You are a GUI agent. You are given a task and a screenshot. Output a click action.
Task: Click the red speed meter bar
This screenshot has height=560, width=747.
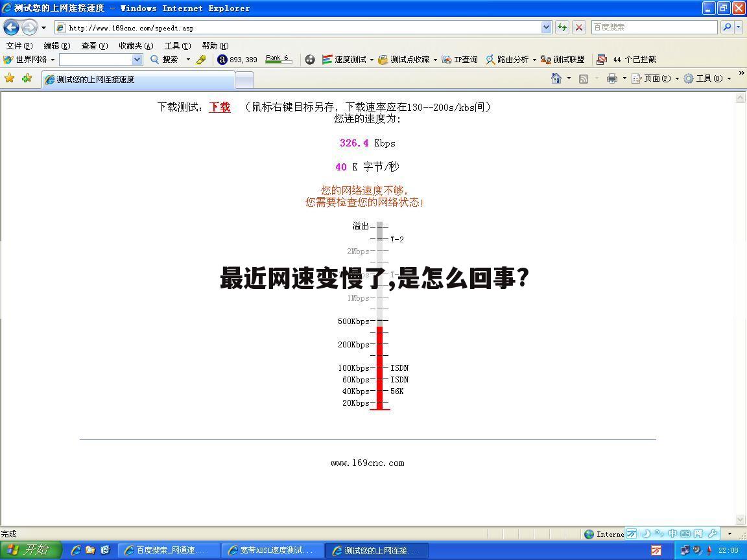380,367
